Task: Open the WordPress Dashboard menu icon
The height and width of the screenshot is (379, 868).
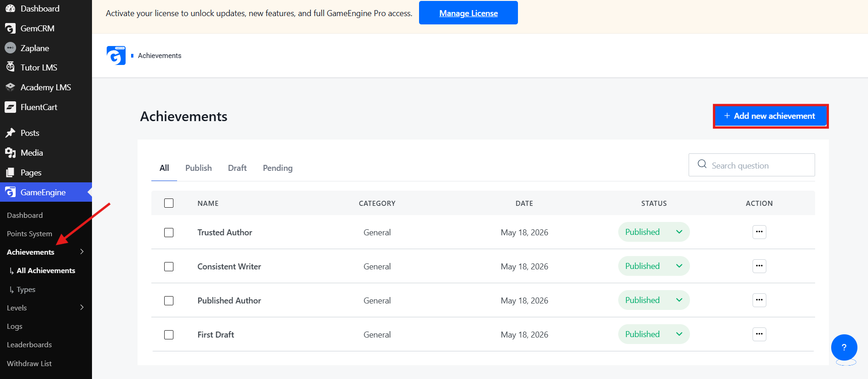Action: [10, 8]
